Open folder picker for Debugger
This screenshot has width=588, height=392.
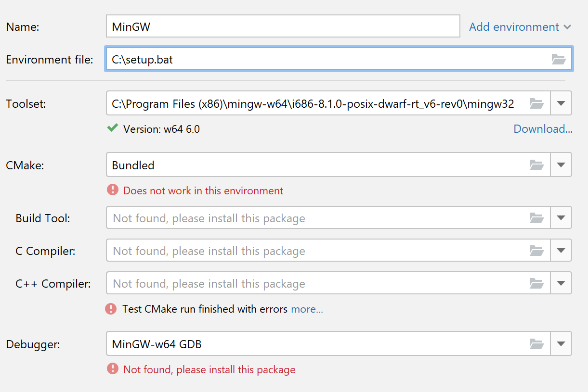pyautogui.click(x=536, y=343)
